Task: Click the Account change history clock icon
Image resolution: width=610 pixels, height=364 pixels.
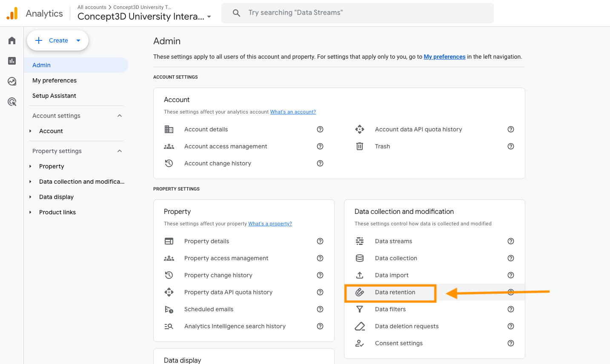Action: (x=169, y=163)
